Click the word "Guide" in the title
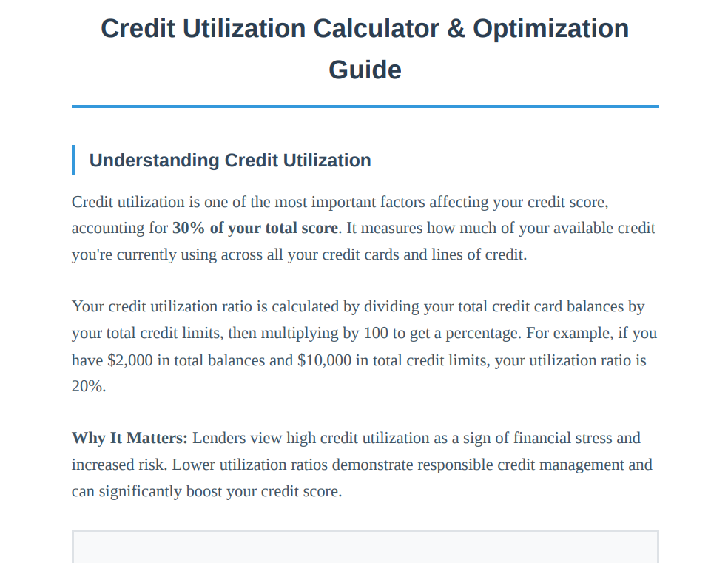 365,70
